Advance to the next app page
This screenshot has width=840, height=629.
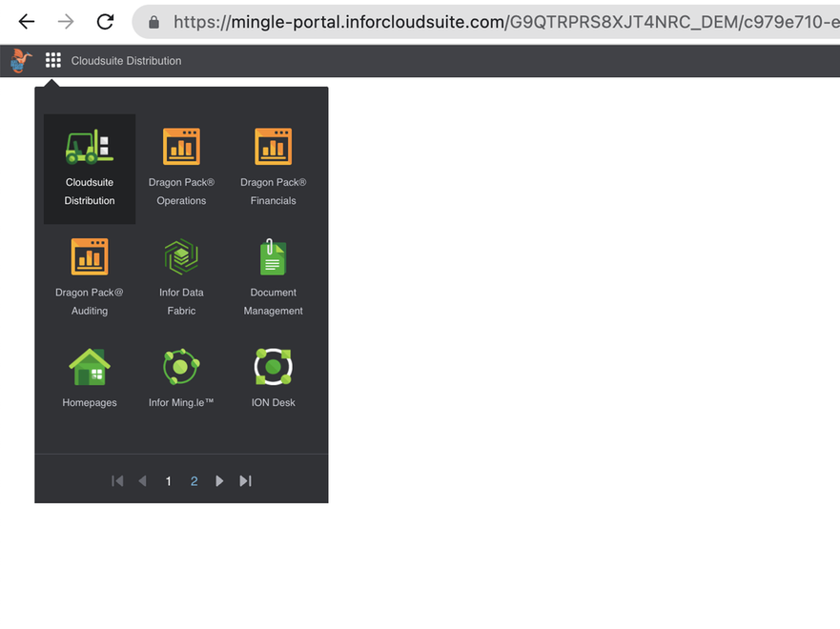[219, 480]
